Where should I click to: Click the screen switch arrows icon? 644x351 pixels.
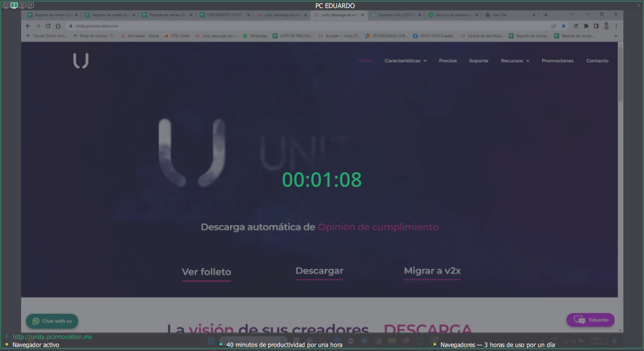tap(30, 5)
